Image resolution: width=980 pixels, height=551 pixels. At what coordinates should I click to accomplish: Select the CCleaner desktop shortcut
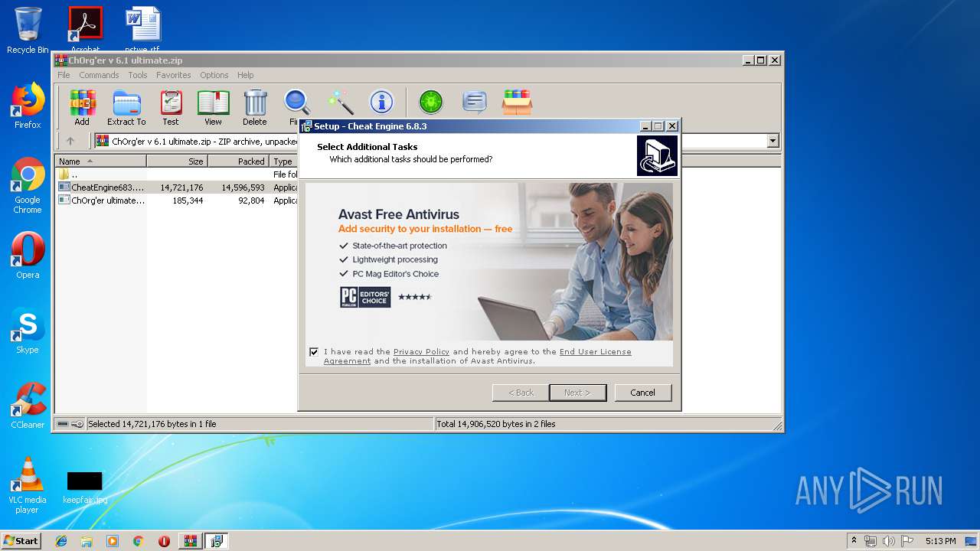(28, 406)
